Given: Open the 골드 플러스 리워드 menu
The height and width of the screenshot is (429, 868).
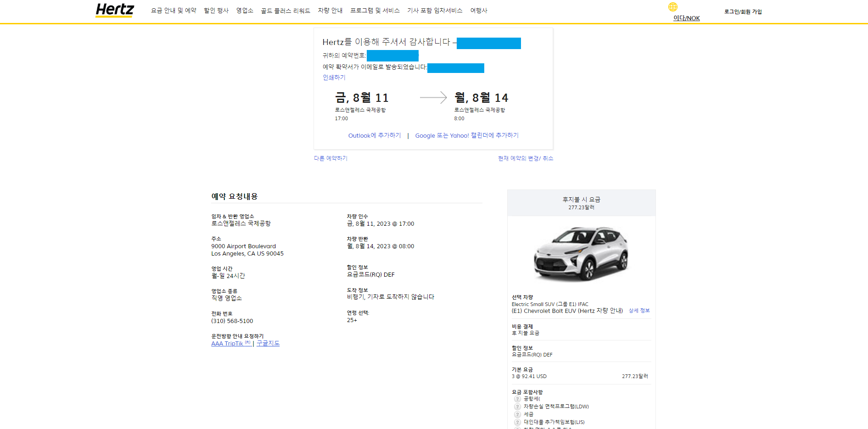Looking at the screenshot, I should pyautogui.click(x=286, y=10).
